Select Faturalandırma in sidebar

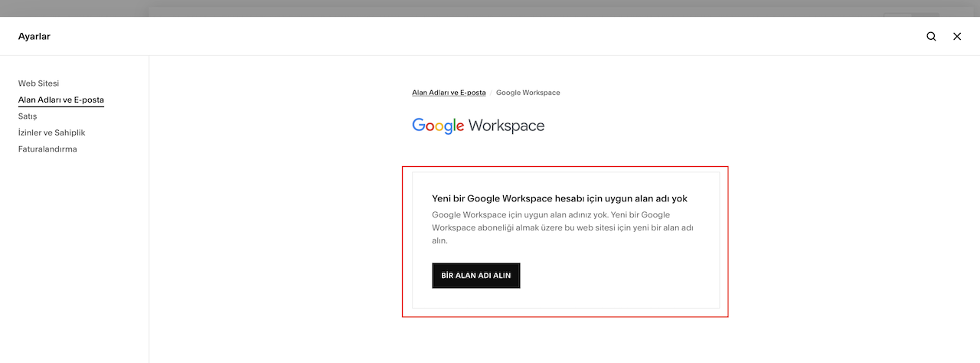point(47,149)
